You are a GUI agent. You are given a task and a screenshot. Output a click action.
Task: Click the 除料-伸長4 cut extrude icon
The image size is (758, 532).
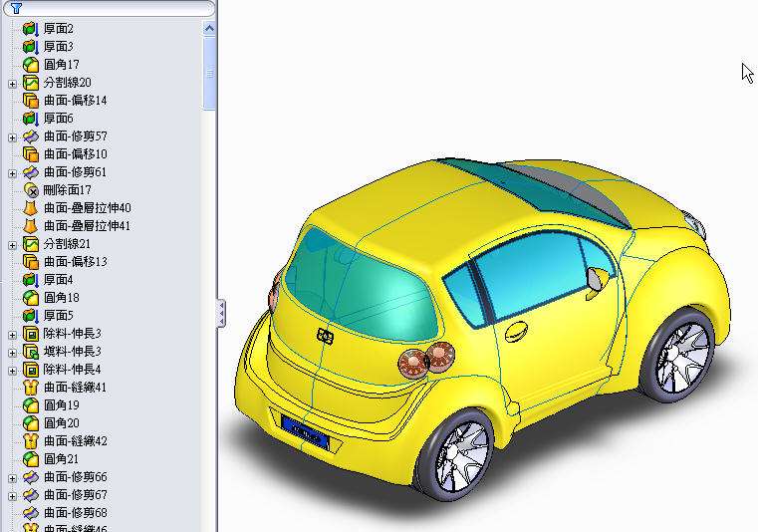tap(31, 370)
